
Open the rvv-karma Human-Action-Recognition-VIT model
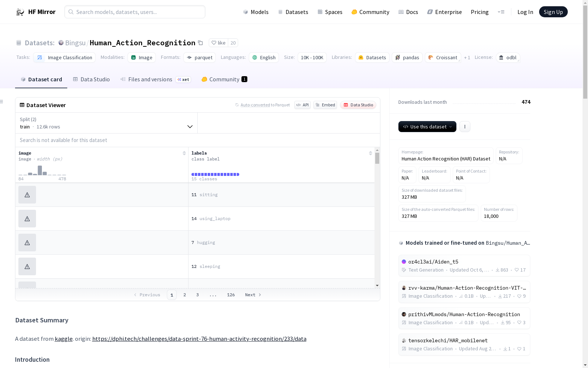(x=464, y=292)
